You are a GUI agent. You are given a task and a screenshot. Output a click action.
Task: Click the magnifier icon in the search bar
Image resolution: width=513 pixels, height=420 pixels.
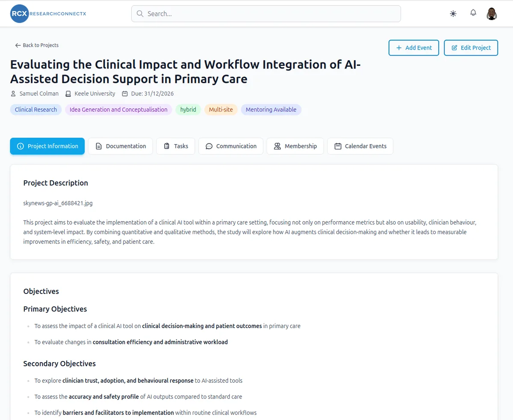(140, 14)
